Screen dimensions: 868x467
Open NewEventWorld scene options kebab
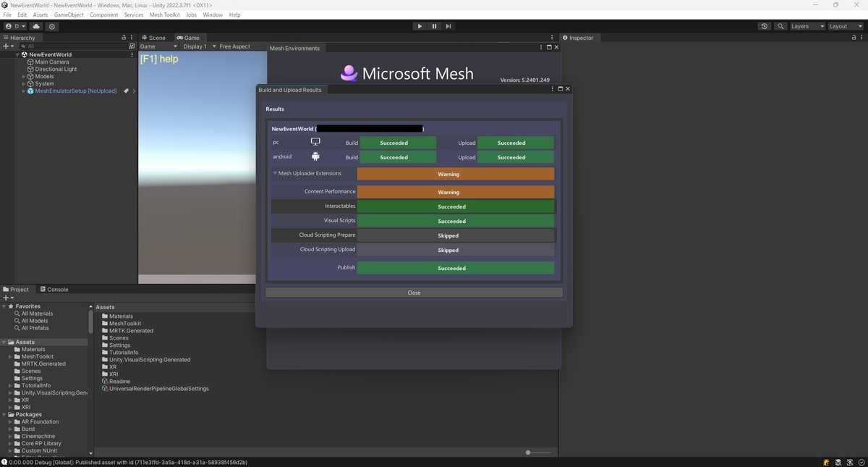(x=132, y=54)
